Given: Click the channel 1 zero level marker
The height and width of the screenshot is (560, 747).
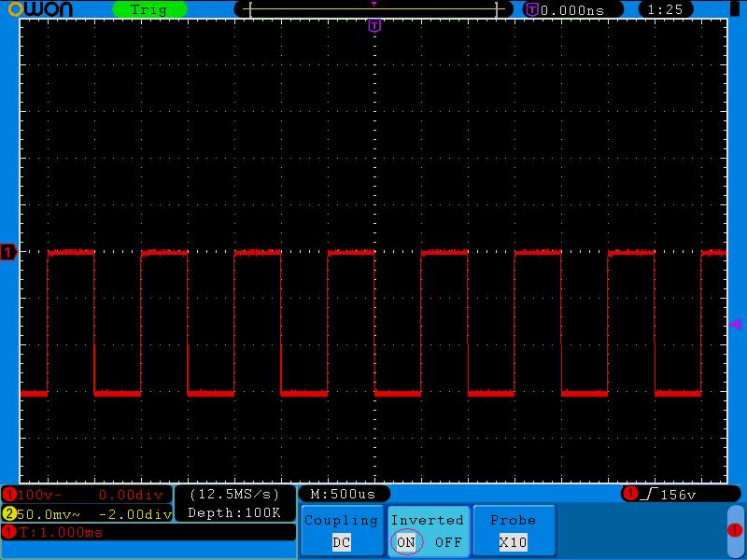Looking at the screenshot, I should [x=8, y=252].
